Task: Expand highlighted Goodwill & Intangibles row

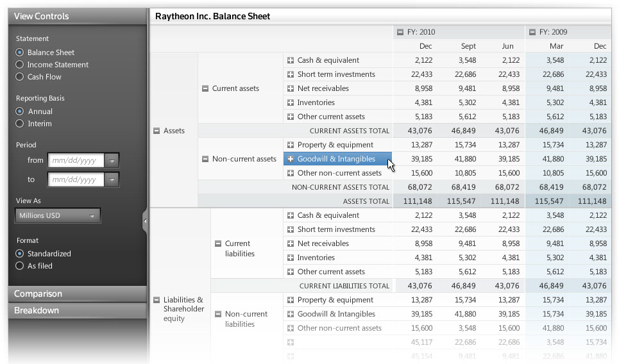Action: [x=291, y=159]
